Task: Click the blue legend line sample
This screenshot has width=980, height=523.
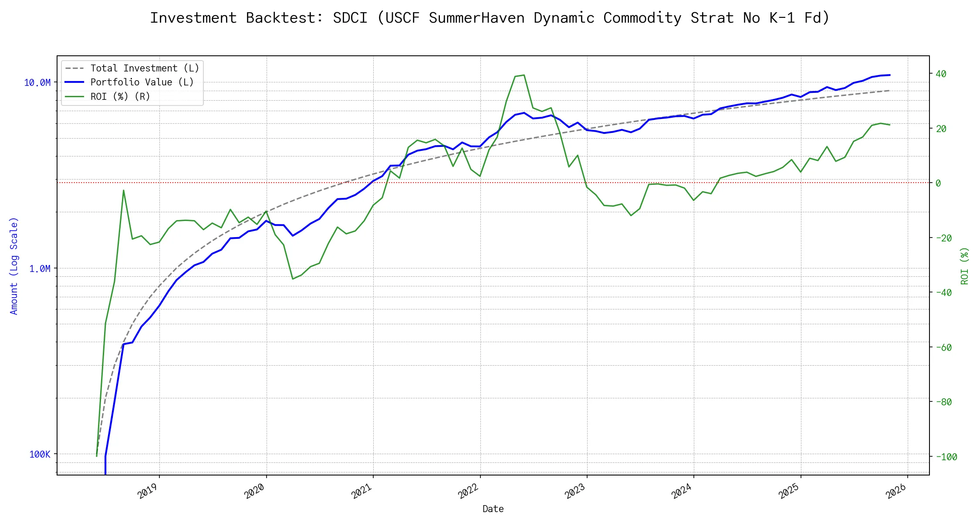Action: 74,82
